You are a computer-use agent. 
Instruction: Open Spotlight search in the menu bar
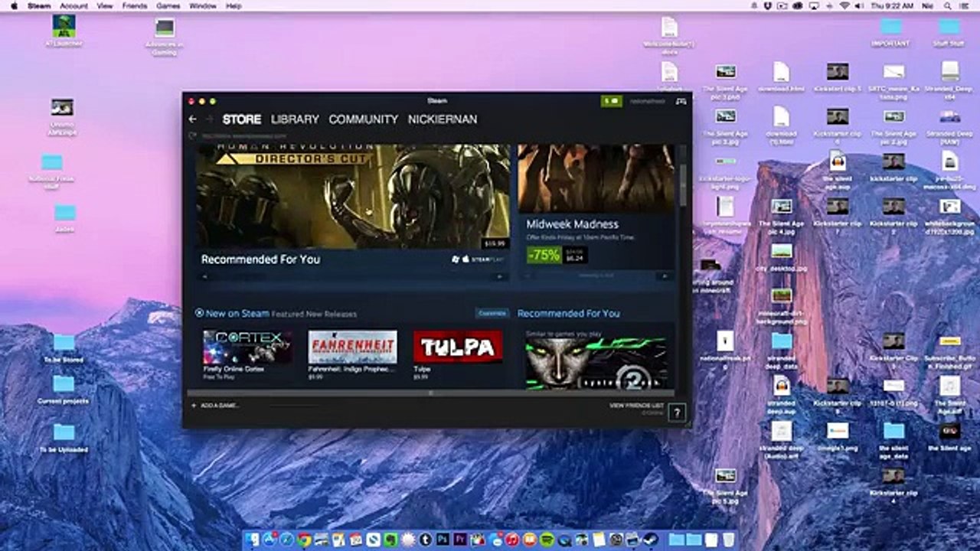(x=947, y=5)
